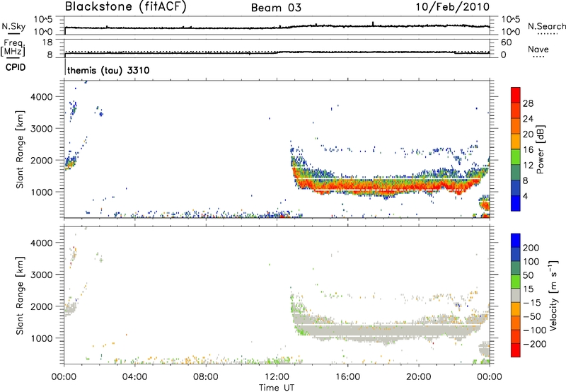Click the "themis (tau) 3310" control program text

[108, 70]
